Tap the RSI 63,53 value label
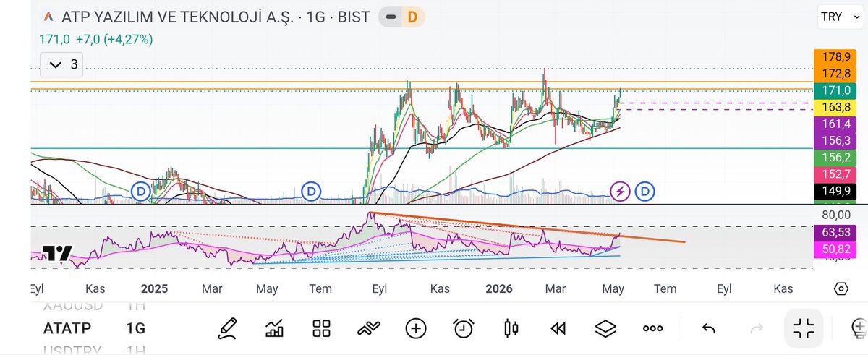Screen dimensions: 868x355 point(835,233)
